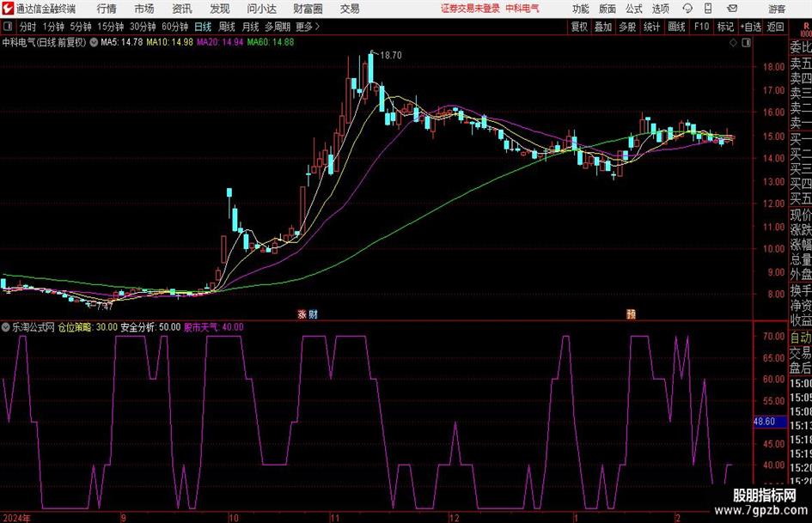Open the 财富圈 menu
The height and width of the screenshot is (523, 812).
tap(308, 9)
